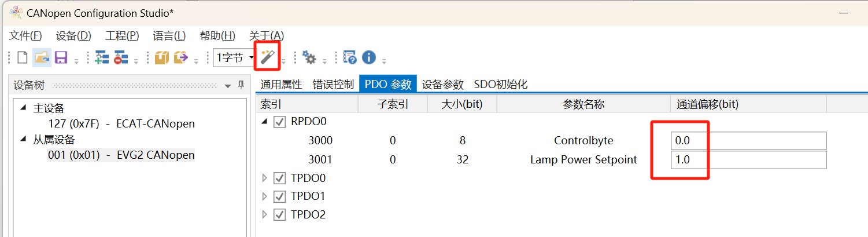The width and height of the screenshot is (868, 237).
Task: Run the magic wand auto-offset tool
Action: pyautogui.click(x=267, y=57)
